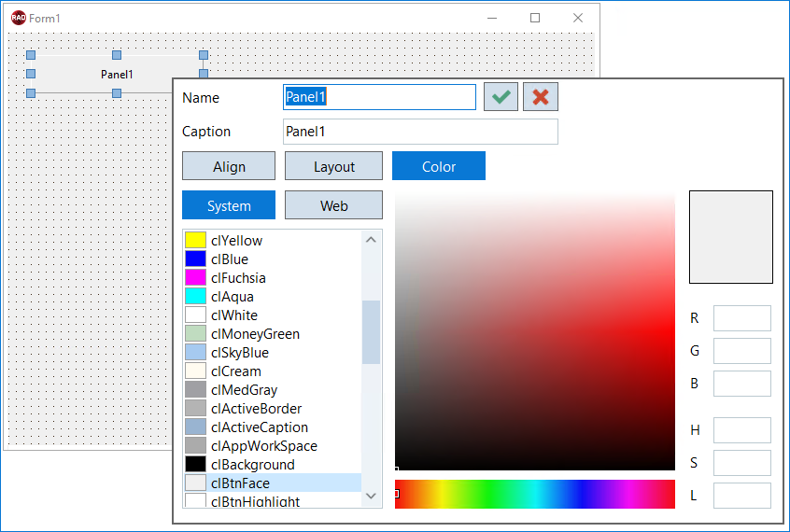The width and height of the screenshot is (790, 532).
Task: Switch to System colors list
Action: (229, 205)
